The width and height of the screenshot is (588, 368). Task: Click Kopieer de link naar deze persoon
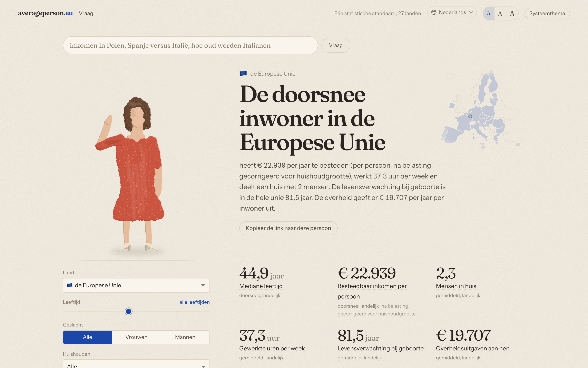[288, 228]
